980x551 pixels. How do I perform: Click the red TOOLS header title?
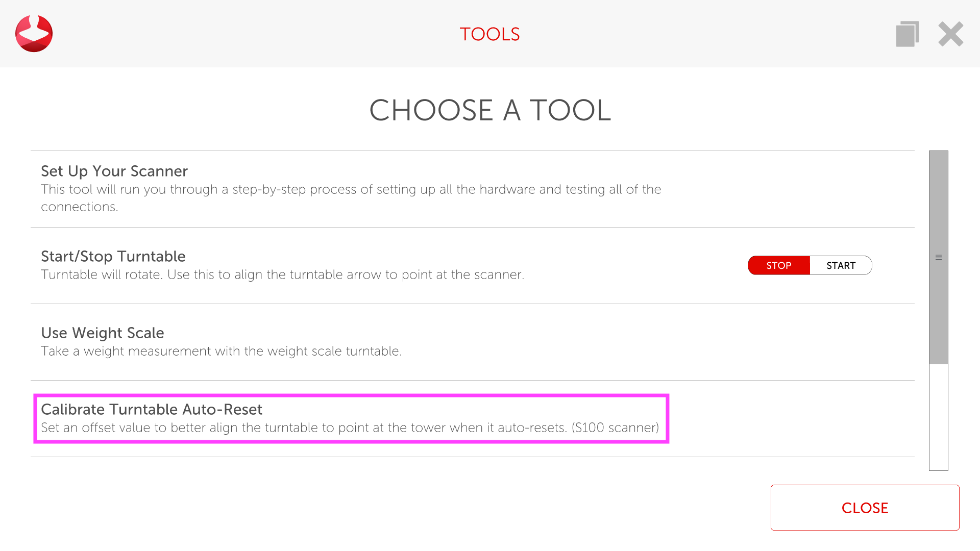tap(489, 34)
